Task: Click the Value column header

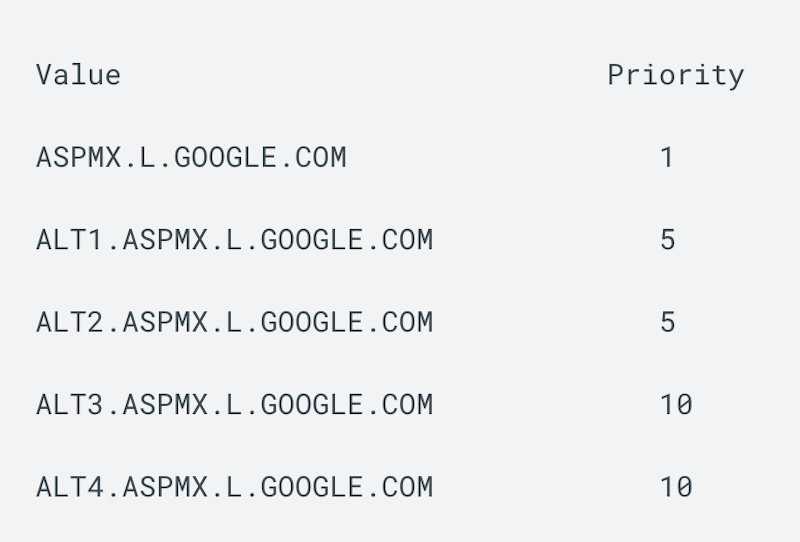Action: coord(78,75)
